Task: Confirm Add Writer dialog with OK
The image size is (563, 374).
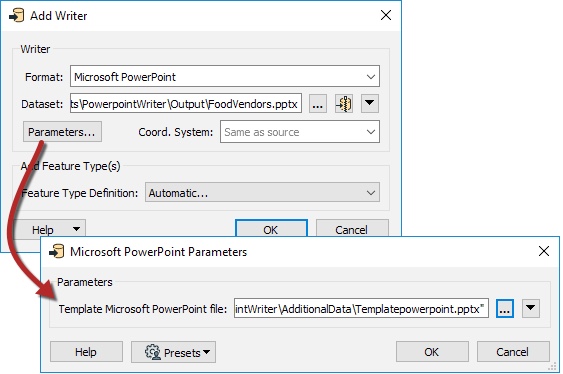Action: point(271,229)
